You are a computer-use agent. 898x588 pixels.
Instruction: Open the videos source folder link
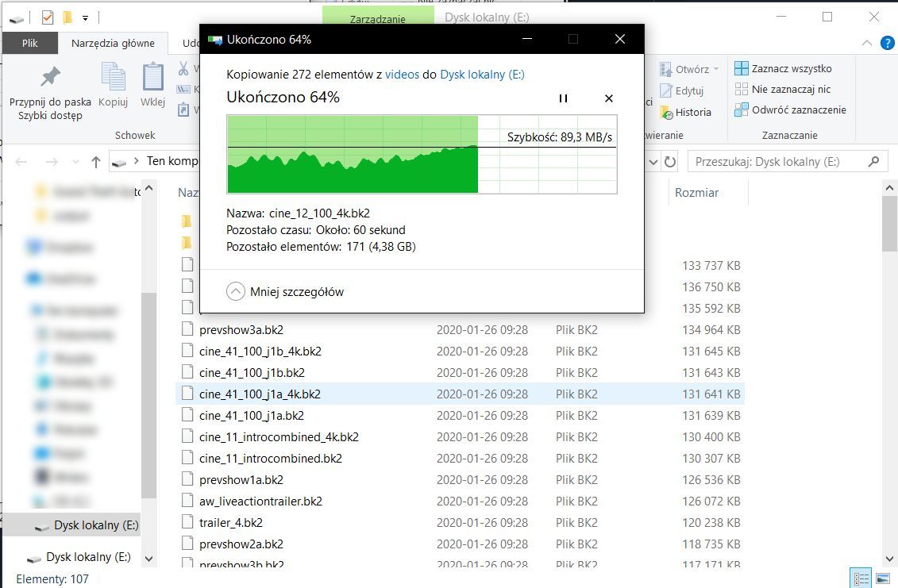point(402,75)
